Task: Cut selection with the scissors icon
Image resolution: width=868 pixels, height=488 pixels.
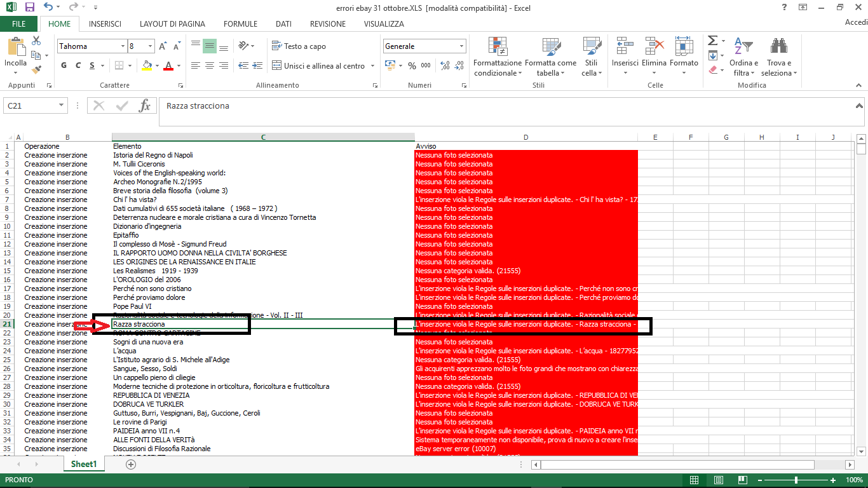Action: tap(36, 41)
